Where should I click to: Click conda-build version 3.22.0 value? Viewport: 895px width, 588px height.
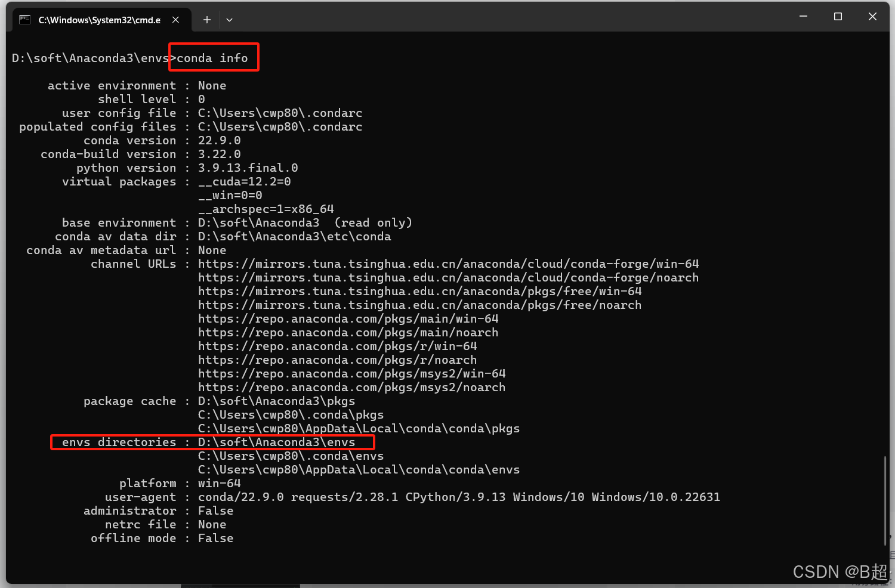pos(220,154)
